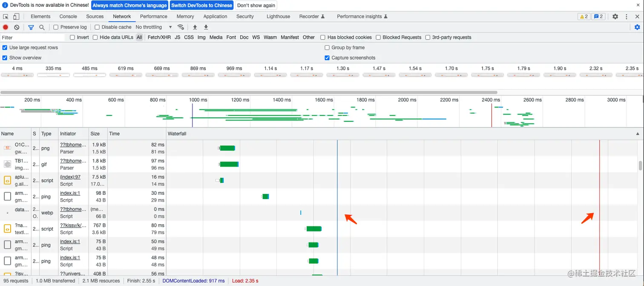Filter requests by Font type

[x=231, y=38]
